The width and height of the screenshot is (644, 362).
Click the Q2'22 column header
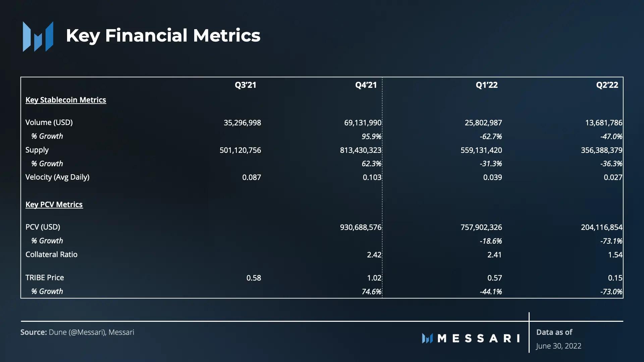(607, 85)
